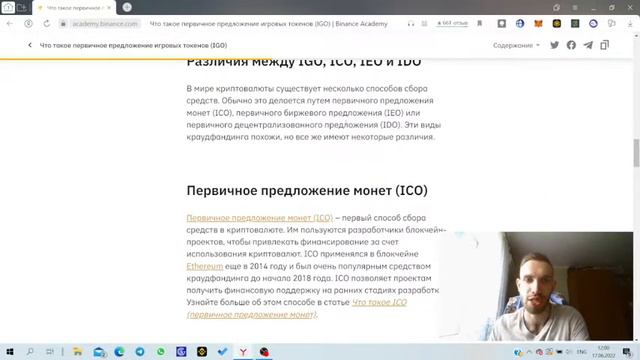Click the heading 'Первичное предложение монет (ICO)'
This screenshot has width=640, height=360.
pyautogui.click(x=307, y=191)
